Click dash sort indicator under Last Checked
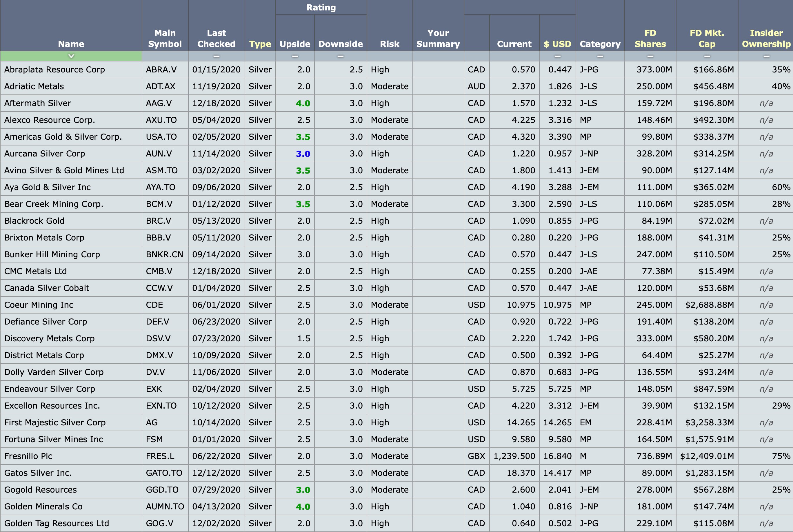This screenshot has width=793, height=532. pos(216,56)
